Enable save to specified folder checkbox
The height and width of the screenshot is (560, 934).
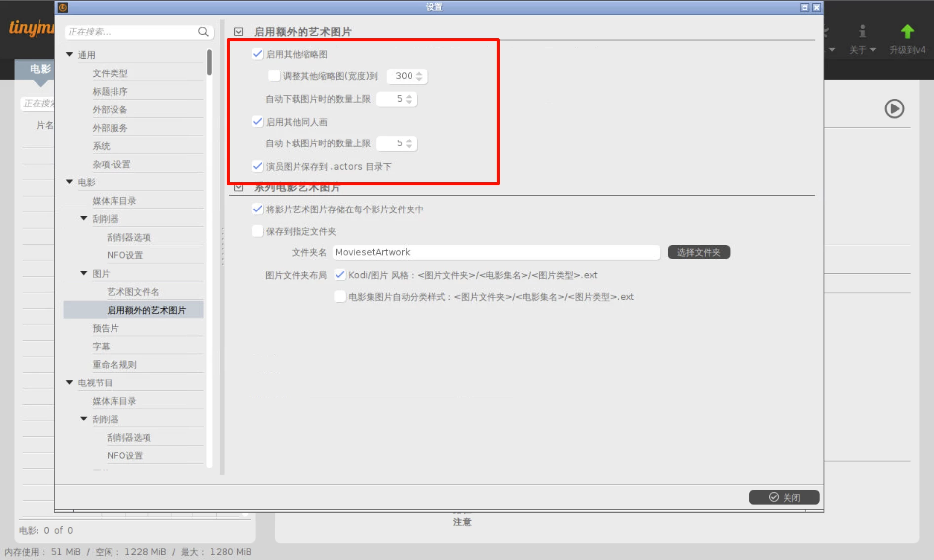[x=257, y=231]
